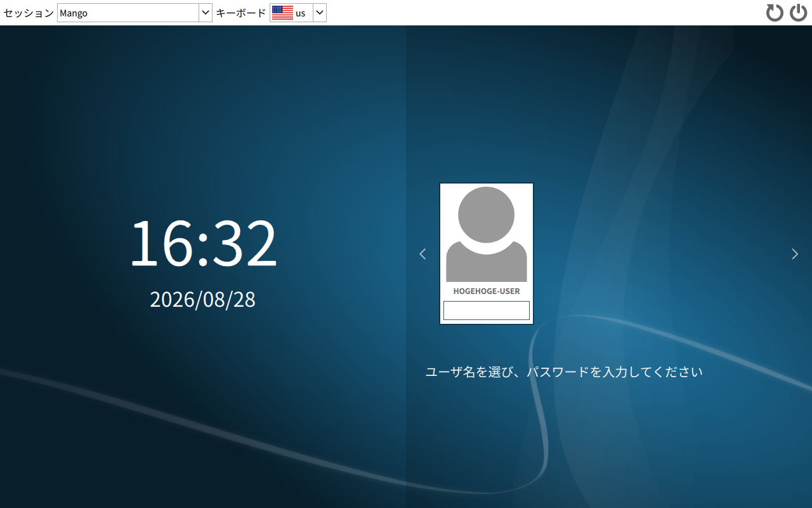Click the date 2026/08/28
The image size is (812, 508).
click(203, 300)
